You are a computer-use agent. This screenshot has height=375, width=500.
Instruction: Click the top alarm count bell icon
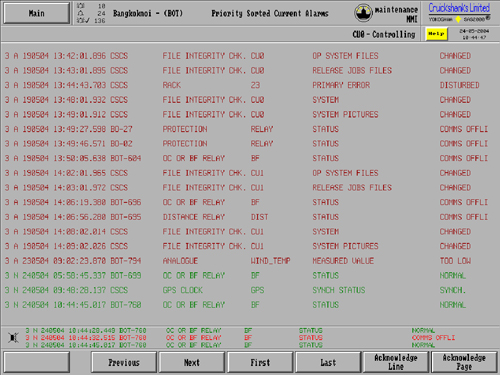[x=81, y=6]
